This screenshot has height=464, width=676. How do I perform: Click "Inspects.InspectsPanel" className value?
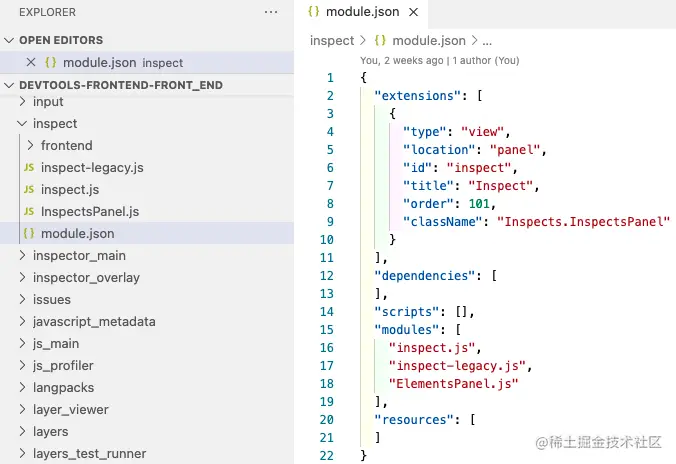pos(584,222)
